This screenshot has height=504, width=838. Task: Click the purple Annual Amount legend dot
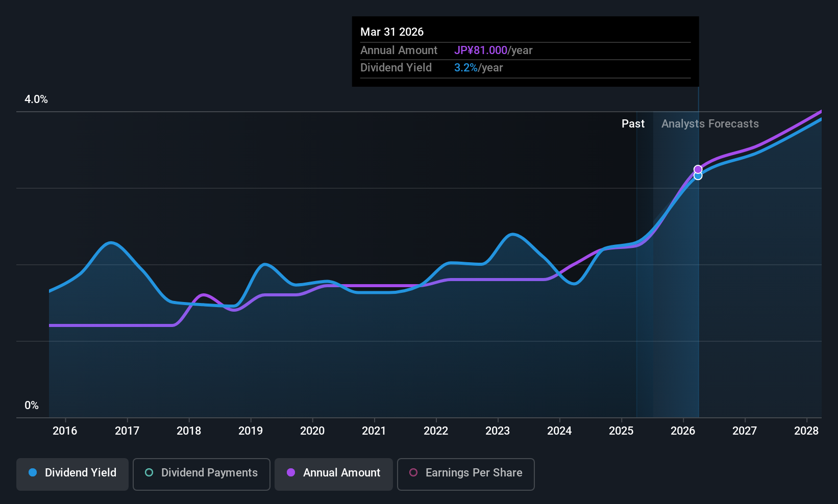291,472
